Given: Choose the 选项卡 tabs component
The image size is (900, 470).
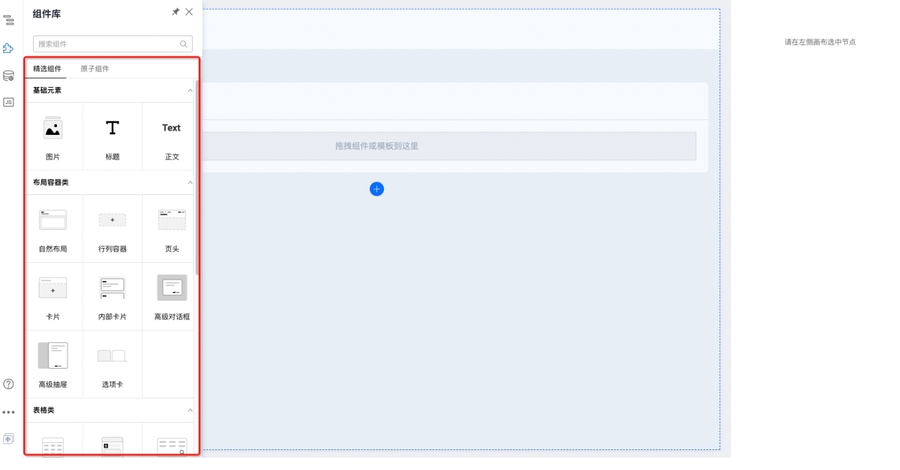Looking at the screenshot, I should pos(112,363).
